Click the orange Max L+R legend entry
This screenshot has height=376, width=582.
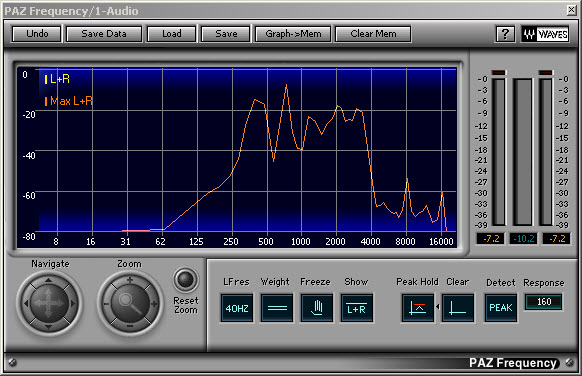(69, 101)
